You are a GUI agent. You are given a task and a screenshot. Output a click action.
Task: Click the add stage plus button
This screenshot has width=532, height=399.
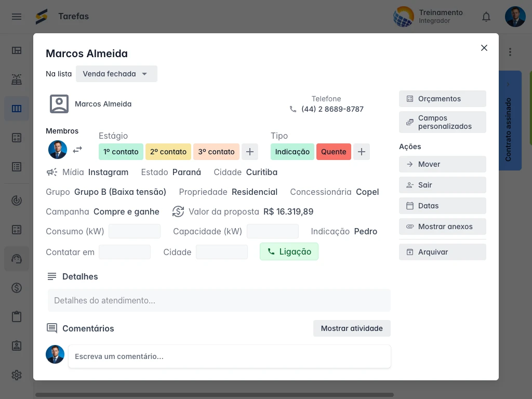(x=250, y=152)
